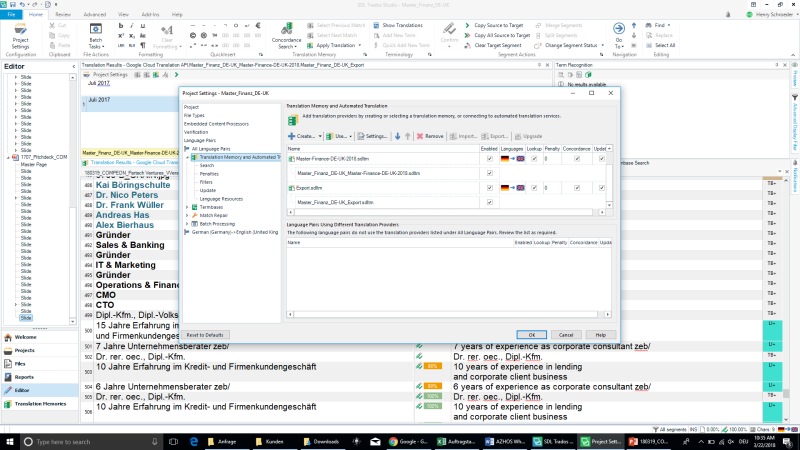This screenshot has height=450, width=800.
Task: Open the Create dropdown arrow
Action: tap(320, 136)
